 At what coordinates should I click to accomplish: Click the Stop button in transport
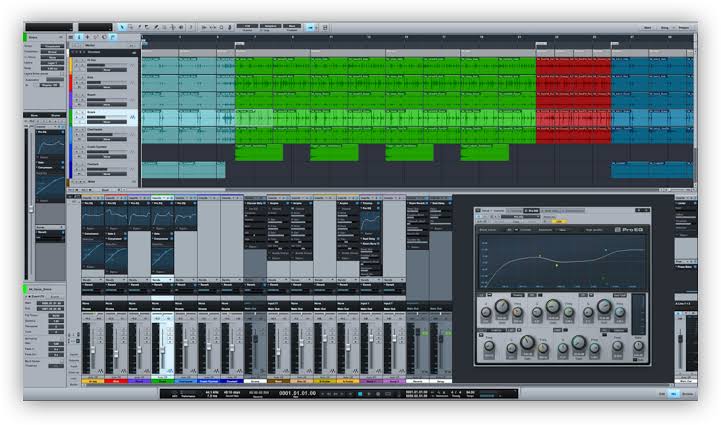tap(360, 394)
